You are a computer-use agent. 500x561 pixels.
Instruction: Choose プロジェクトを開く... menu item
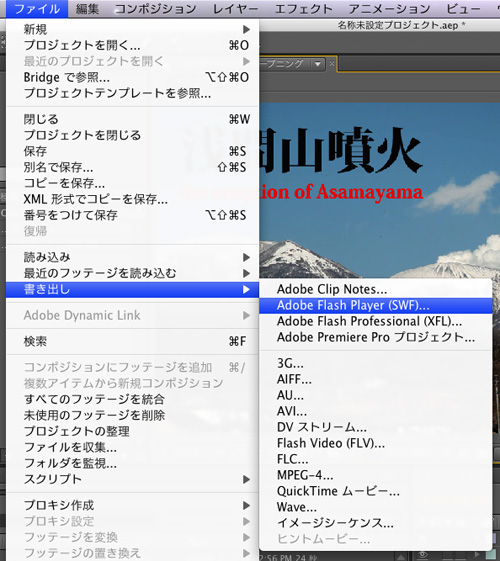point(132,45)
